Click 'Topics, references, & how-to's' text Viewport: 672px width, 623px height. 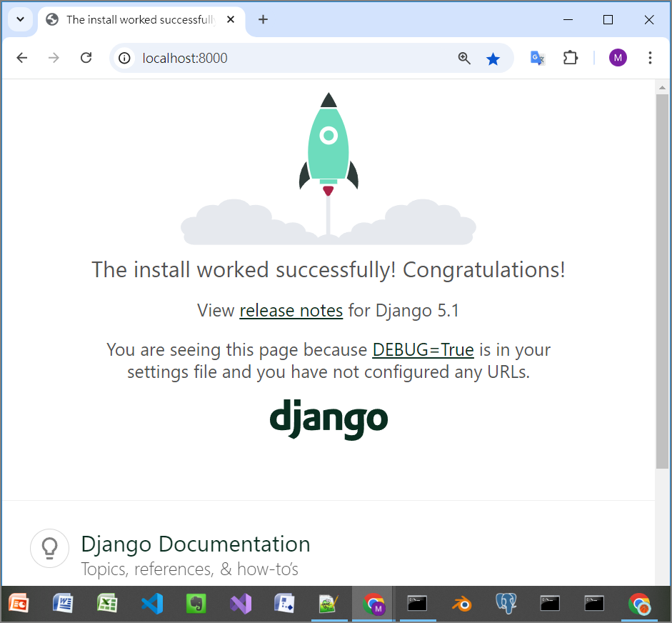(x=189, y=569)
